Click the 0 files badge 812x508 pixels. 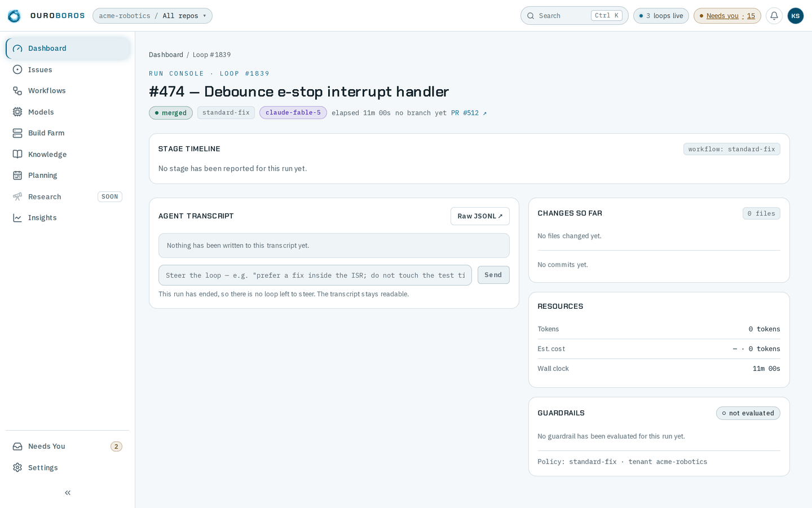(761, 213)
